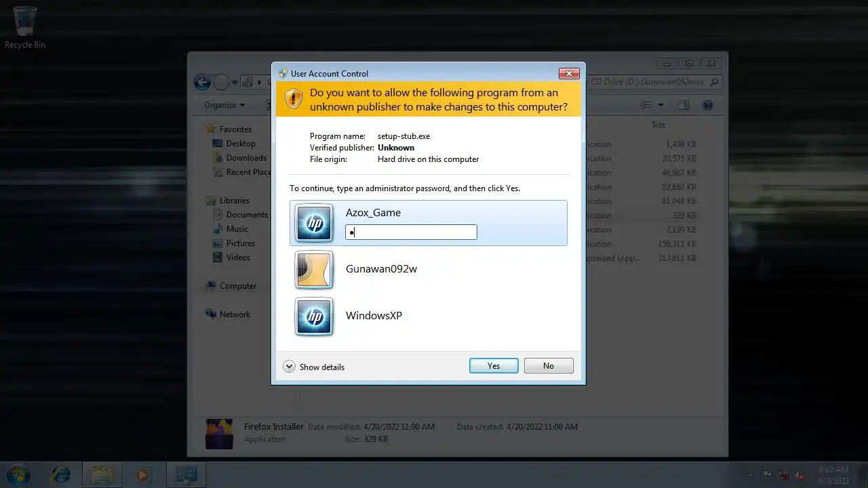
Task: Select Computer in Explorer navigation pane
Action: click(238, 286)
